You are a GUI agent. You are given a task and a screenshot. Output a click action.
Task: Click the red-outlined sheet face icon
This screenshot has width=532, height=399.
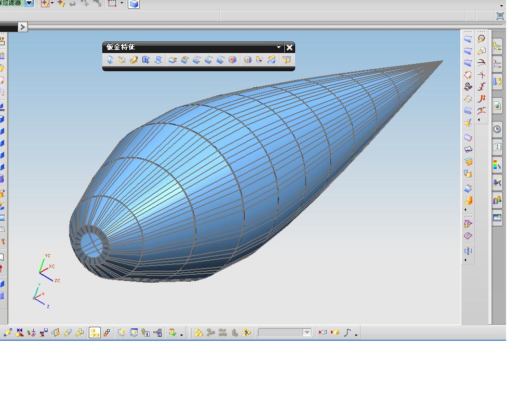(x=468, y=236)
